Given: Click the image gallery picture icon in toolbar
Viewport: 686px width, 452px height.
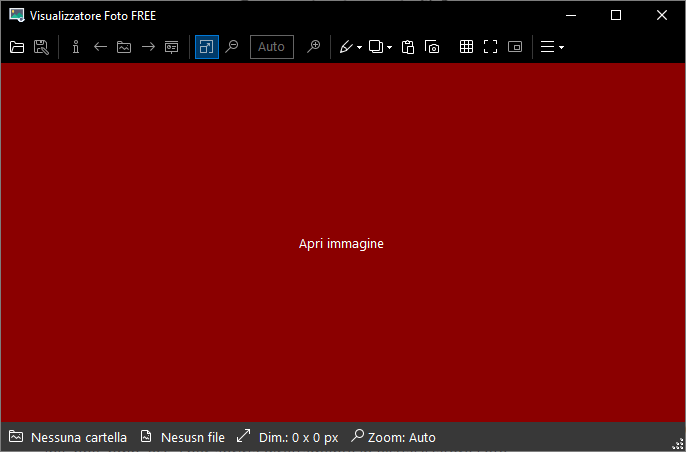Looking at the screenshot, I should tap(124, 47).
